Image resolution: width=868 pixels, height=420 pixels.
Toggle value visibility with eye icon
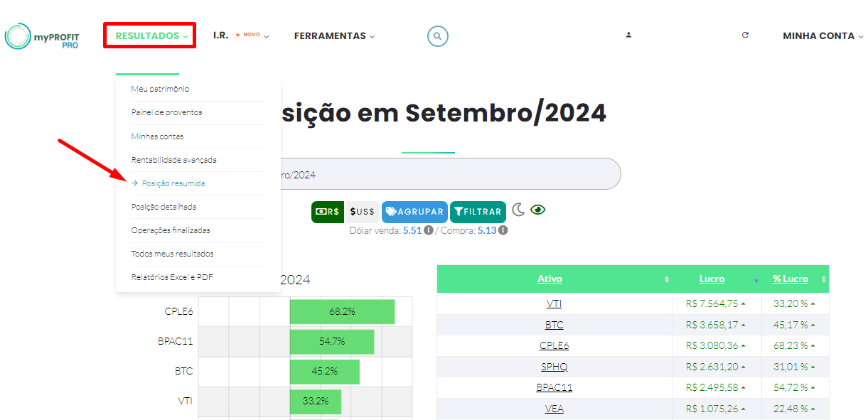pos(537,210)
